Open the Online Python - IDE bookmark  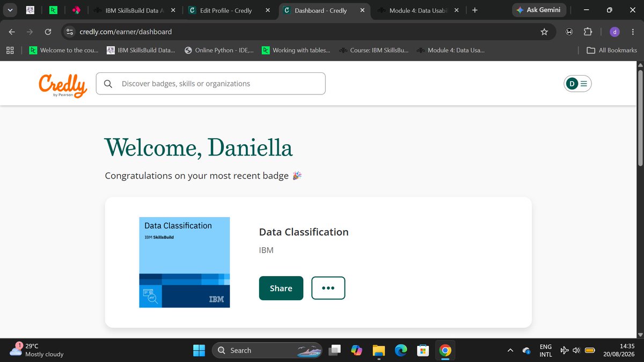coord(219,50)
